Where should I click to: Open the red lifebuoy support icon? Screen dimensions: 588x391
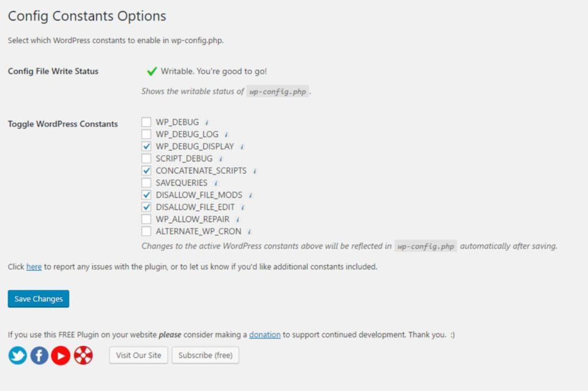tap(83, 355)
